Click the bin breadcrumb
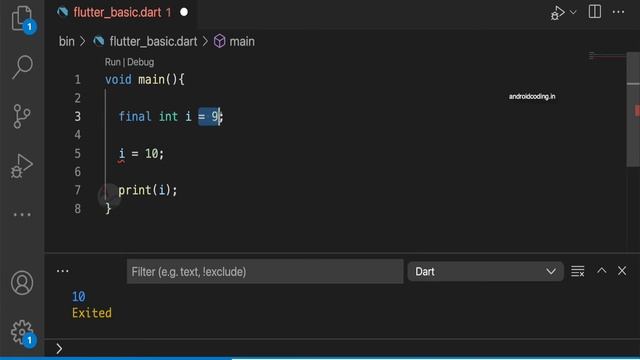The height and width of the screenshot is (360, 640). point(67,41)
